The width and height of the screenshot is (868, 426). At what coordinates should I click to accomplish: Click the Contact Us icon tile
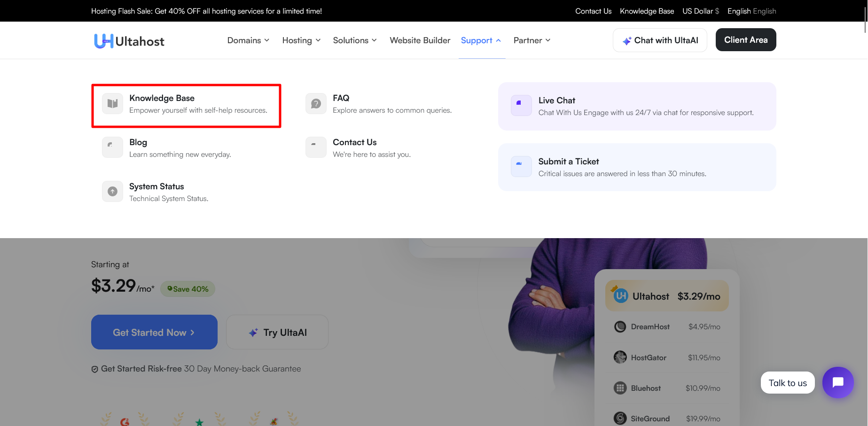click(x=316, y=147)
